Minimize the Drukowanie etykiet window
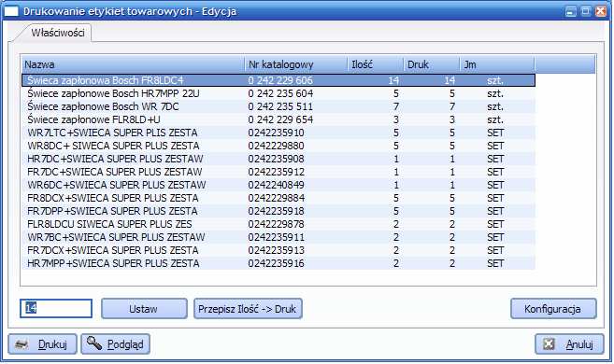Image resolution: width=614 pixels, height=364 pixels. click(570, 11)
